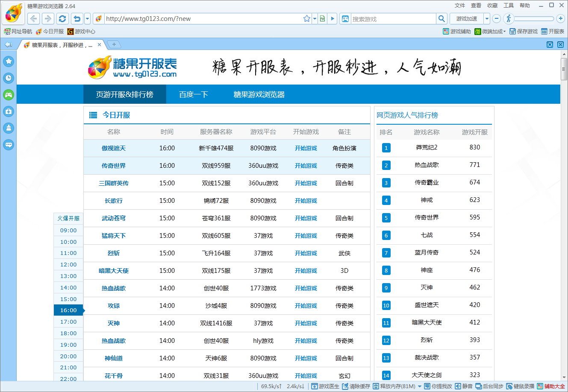The width and height of the screenshot is (568, 392).
Task: Click the 开服表 toolbar item
Action: click(553, 32)
